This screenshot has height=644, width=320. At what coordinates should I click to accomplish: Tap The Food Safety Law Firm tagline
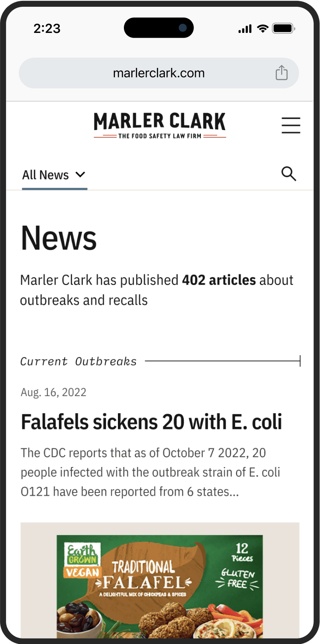click(159, 136)
